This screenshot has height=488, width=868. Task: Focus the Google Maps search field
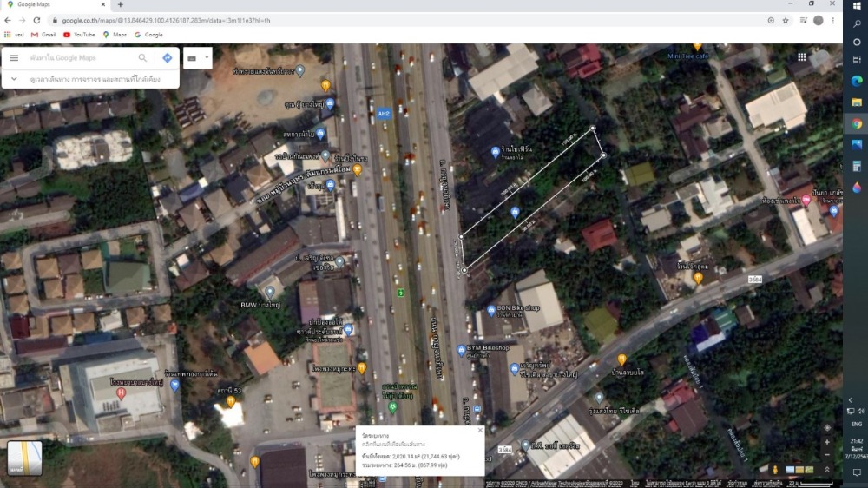78,58
